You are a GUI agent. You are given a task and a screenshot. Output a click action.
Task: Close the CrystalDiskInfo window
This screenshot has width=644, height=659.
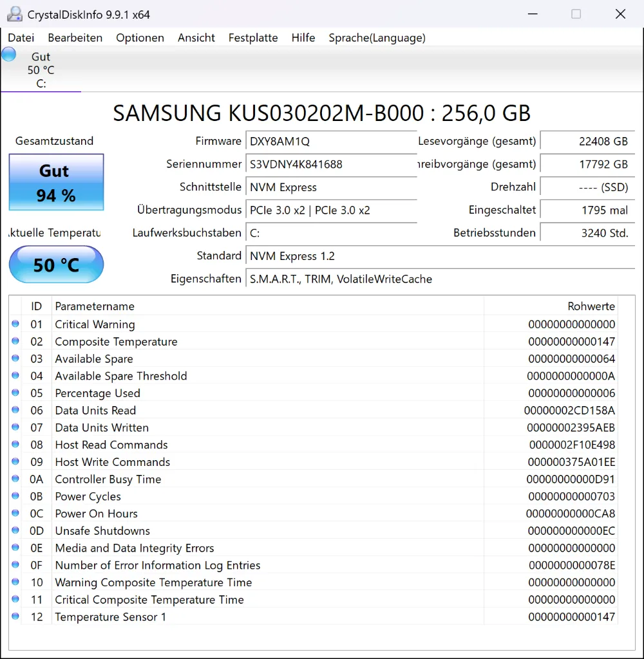[620, 14]
